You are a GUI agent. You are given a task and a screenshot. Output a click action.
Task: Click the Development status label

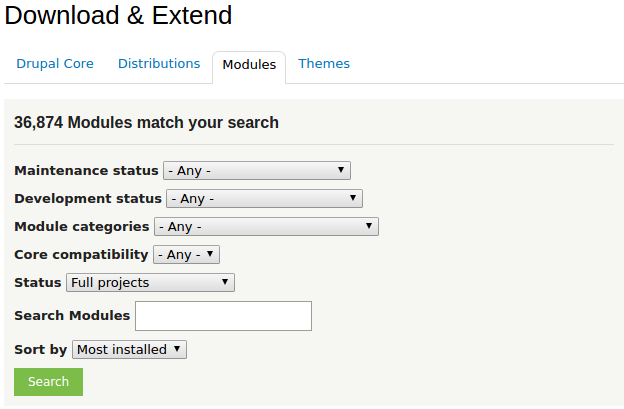coord(88,199)
